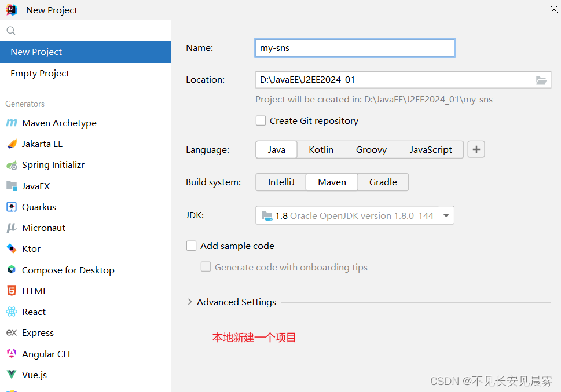The width and height of the screenshot is (561, 392).
Task: Select the Quarkus generator label
Action: coord(39,207)
